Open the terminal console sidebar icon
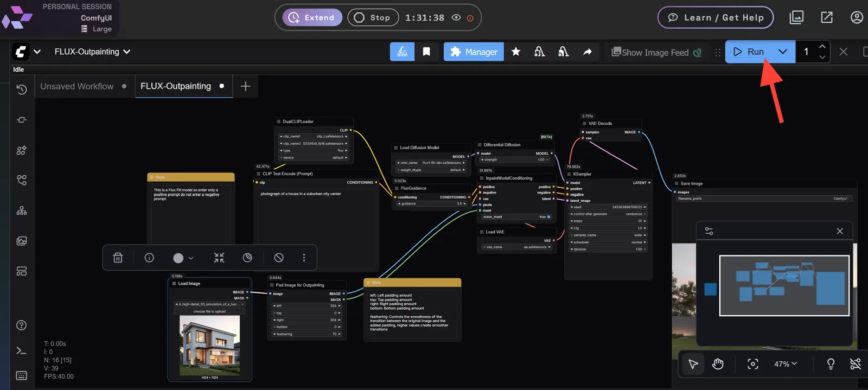868x390 pixels. pos(22,351)
